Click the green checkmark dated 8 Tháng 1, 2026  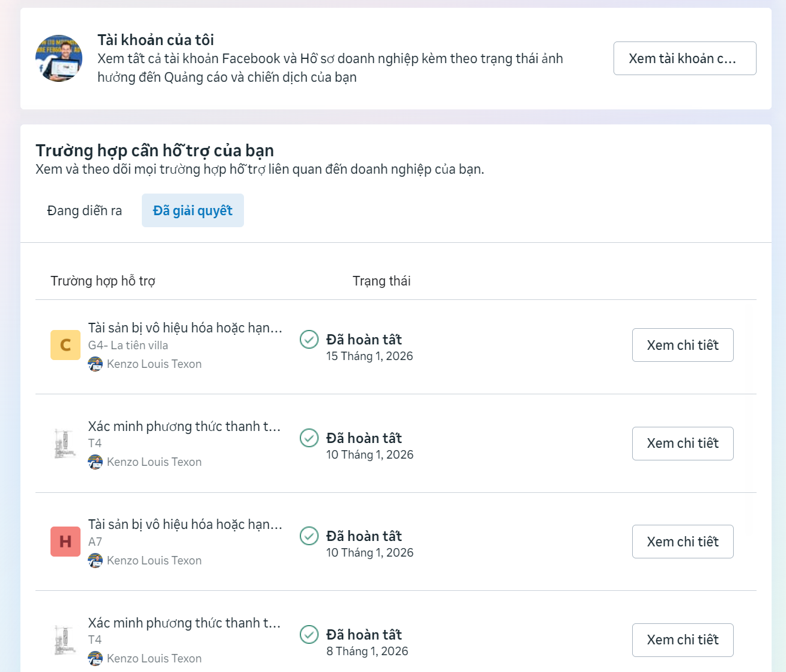309,634
